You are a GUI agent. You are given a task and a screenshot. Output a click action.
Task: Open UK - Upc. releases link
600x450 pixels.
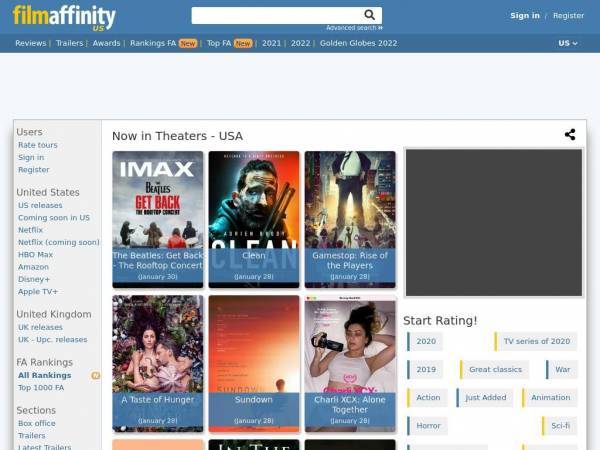pyautogui.click(x=52, y=340)
